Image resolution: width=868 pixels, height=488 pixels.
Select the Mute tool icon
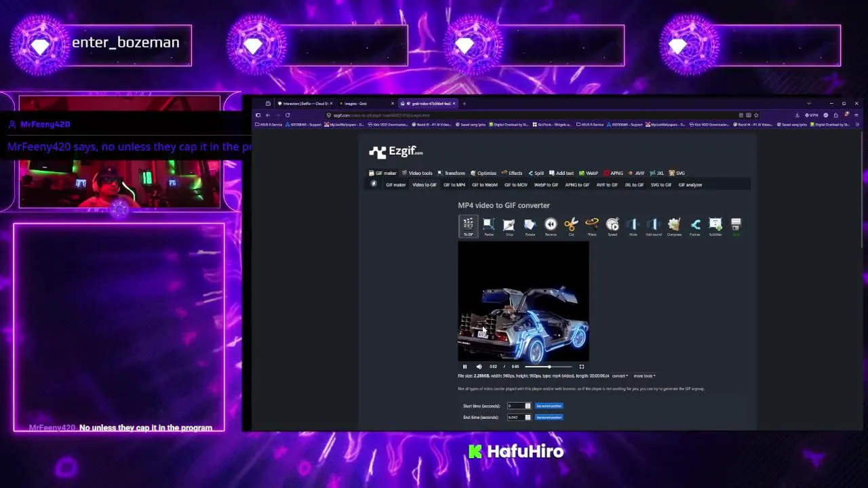pyautogui.click(x=633, y=226)
